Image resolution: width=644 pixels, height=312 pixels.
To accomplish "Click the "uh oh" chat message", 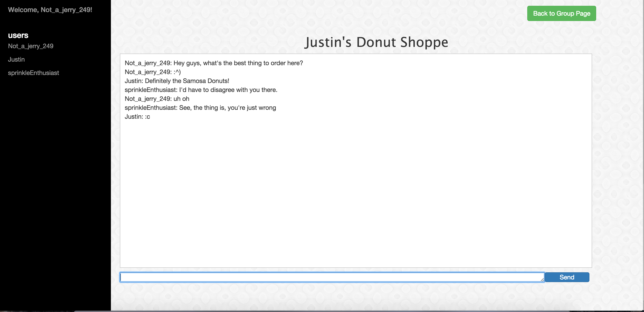I will coord(157,99).
